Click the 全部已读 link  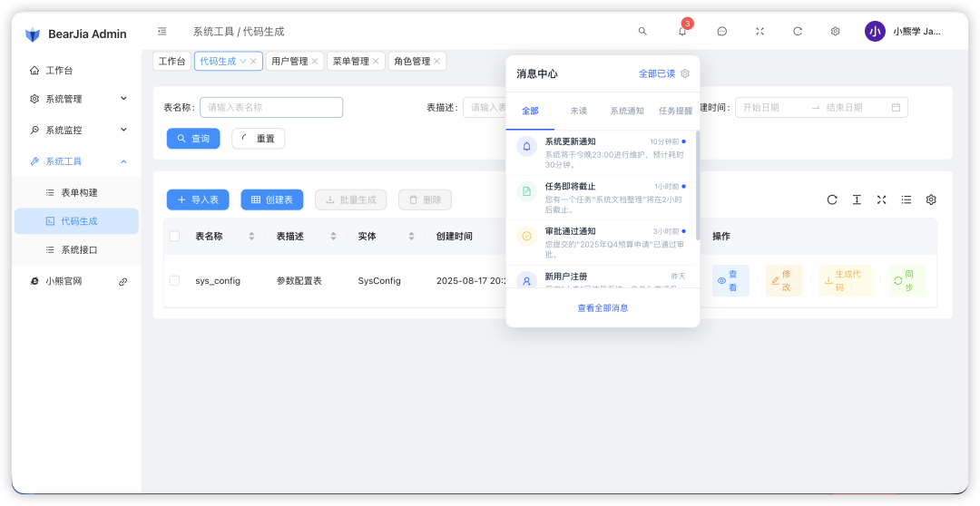click(x=656, y=73)
